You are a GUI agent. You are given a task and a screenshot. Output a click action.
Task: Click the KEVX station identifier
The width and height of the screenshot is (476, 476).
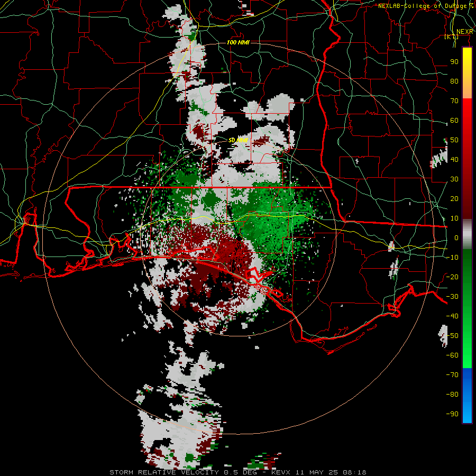[281, 472]
